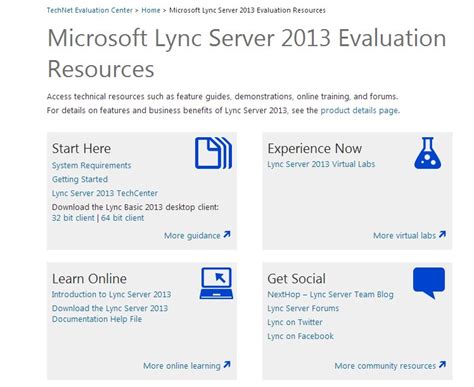Open Introduction to Lync Server 2013 link
The image size is (474, 387).
tap(111, 294)
